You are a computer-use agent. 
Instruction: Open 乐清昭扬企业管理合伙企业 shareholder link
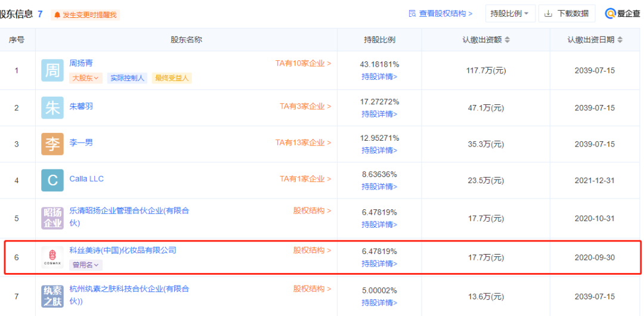click(129, 210)
